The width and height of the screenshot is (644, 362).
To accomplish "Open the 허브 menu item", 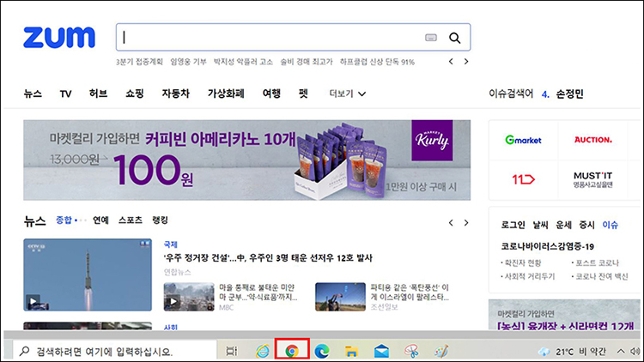I will (98, 94).
